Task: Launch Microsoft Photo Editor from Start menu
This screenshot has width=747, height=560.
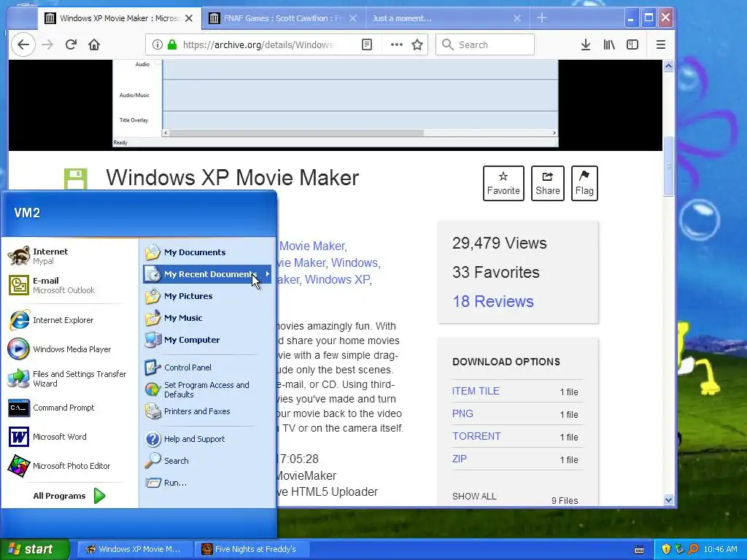Action: point(69,466)
